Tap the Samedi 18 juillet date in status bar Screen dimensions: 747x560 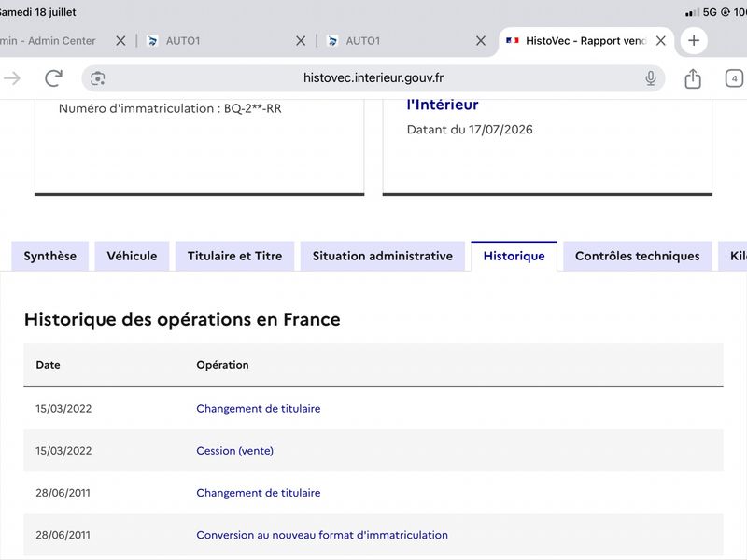point(37,12)
